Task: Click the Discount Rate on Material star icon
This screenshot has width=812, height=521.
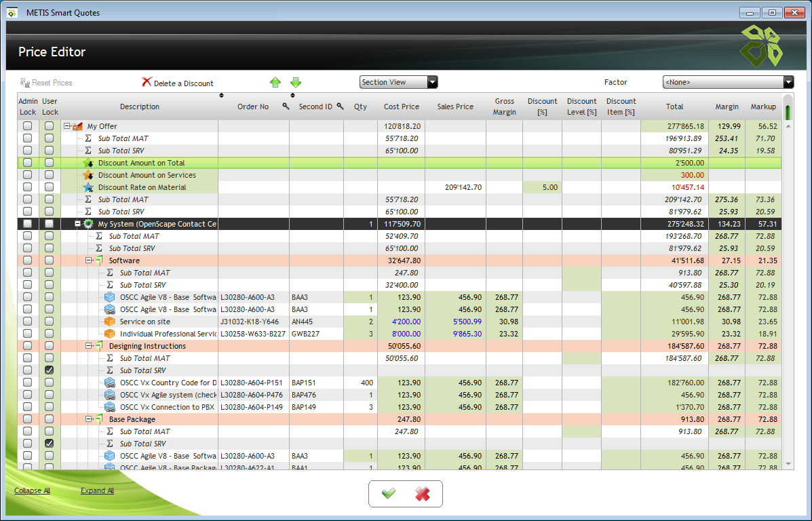Action: (x=89, y=187)
